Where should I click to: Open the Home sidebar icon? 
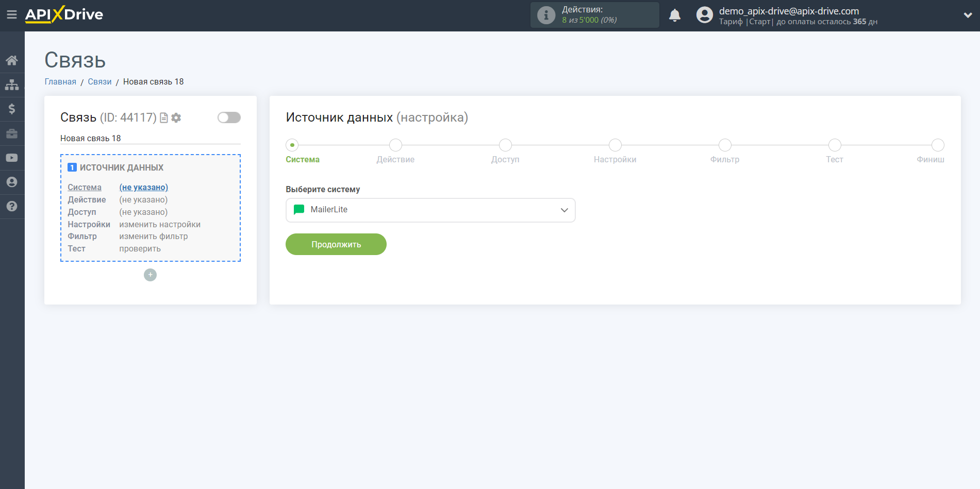(12, 60)
